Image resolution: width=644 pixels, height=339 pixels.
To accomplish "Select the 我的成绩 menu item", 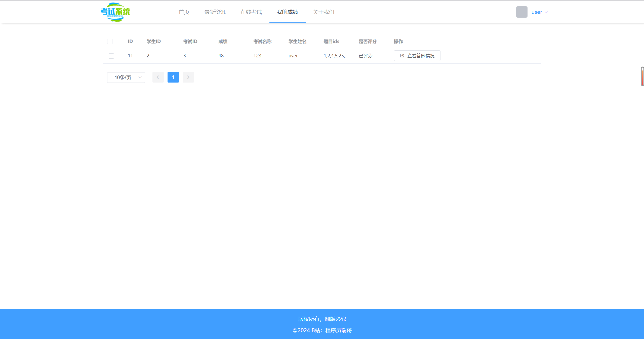I will [x=287, y=12].
